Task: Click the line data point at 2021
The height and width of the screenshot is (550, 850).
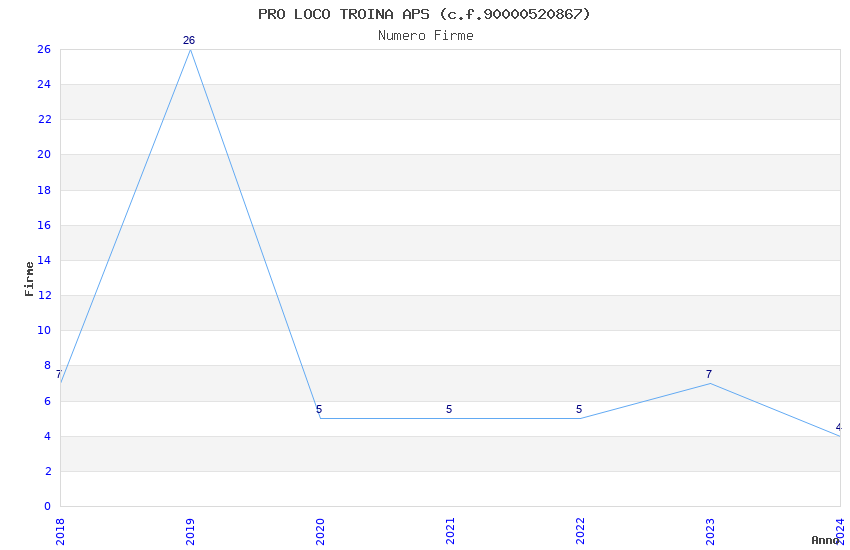Action: (450, 418)
